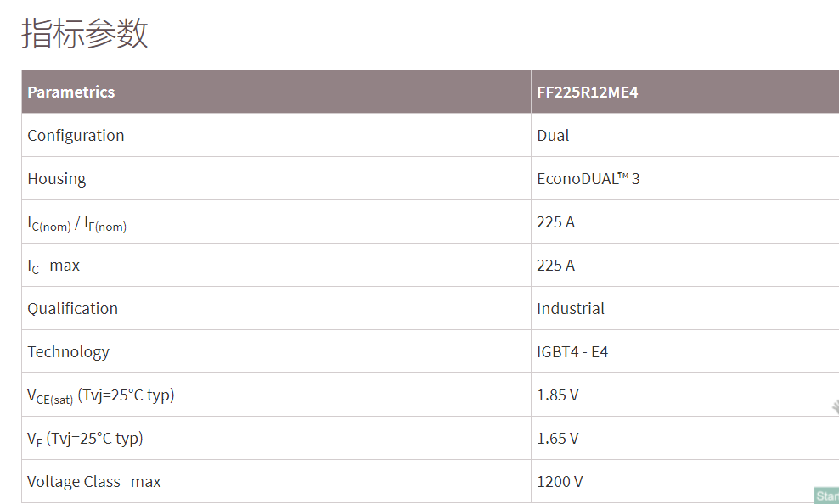Click the 1.85 V value

click(x=557, y=395)
